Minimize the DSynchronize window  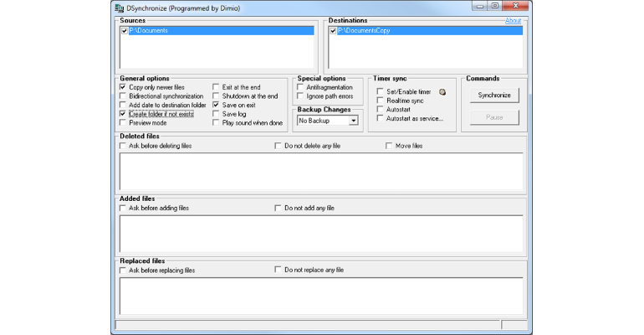coord(480,6)
